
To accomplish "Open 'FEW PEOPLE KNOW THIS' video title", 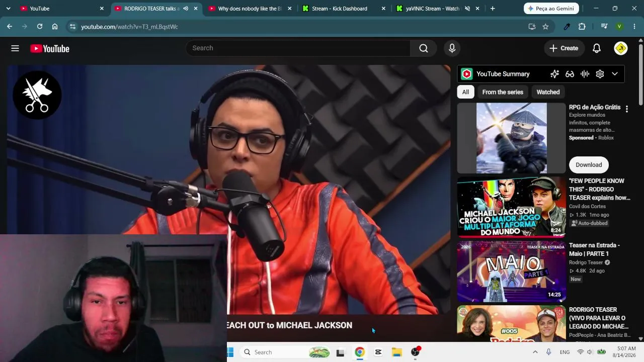I will pos(599,189).
